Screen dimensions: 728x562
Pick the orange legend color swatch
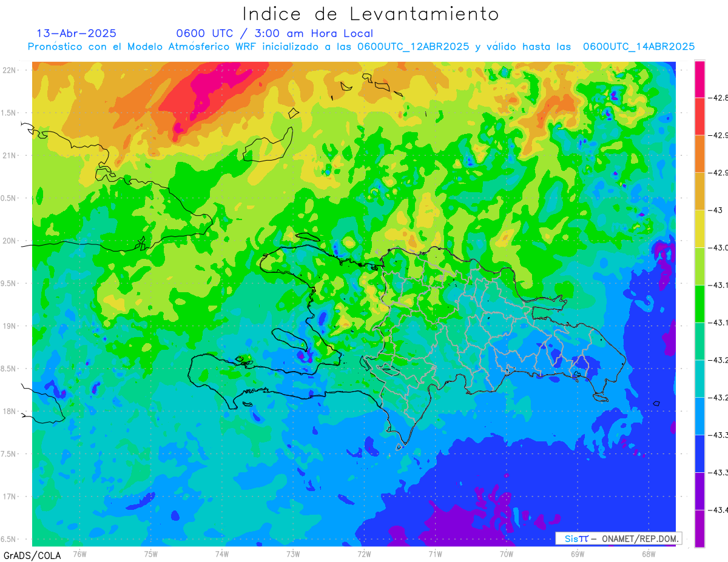pyautogui.click(x=699, y=153)
